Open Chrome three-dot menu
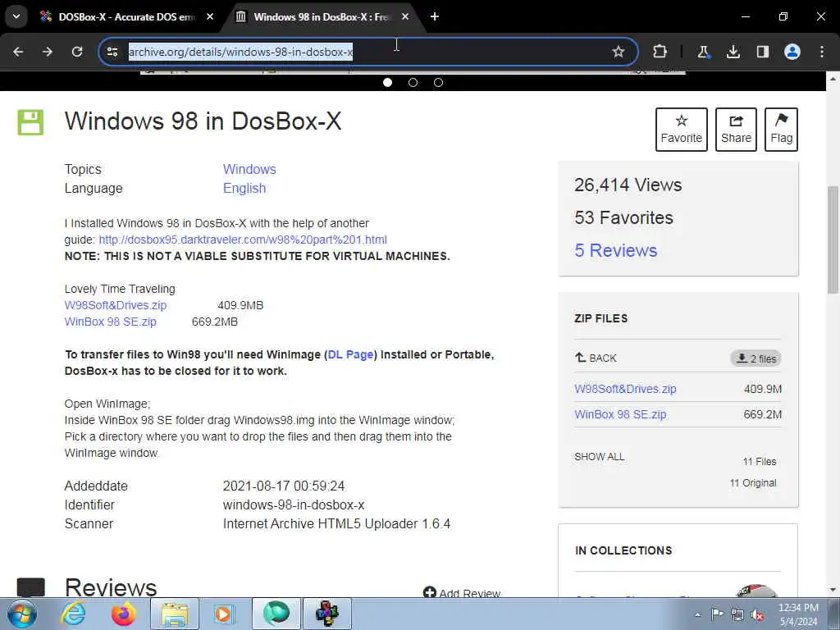The image size is (840, 630). (822, 52)
